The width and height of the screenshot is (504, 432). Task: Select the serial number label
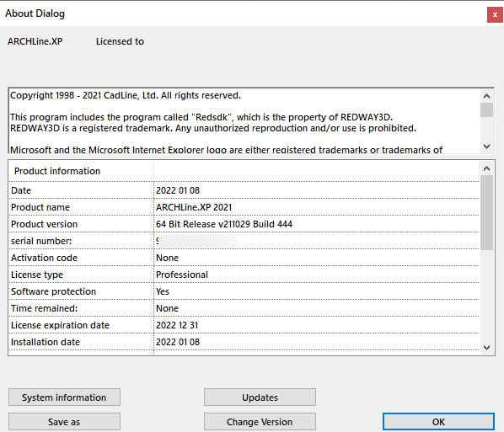pyautogui.click(x=41, y=241)
